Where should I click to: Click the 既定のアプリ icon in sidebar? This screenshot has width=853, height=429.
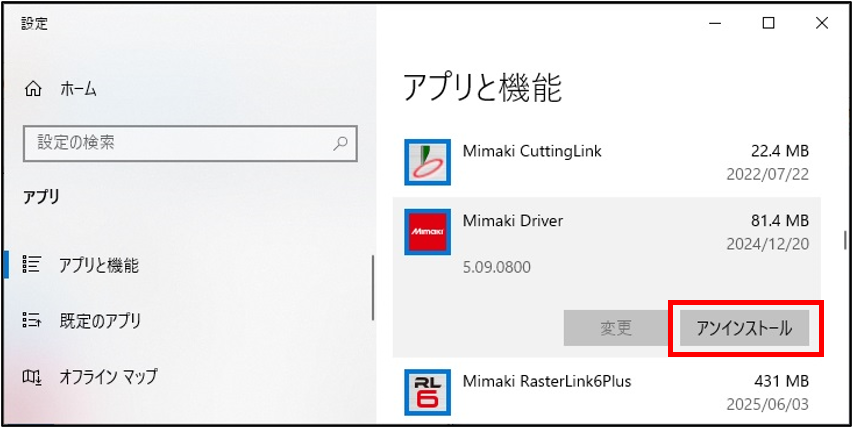(x=32, y=321)
